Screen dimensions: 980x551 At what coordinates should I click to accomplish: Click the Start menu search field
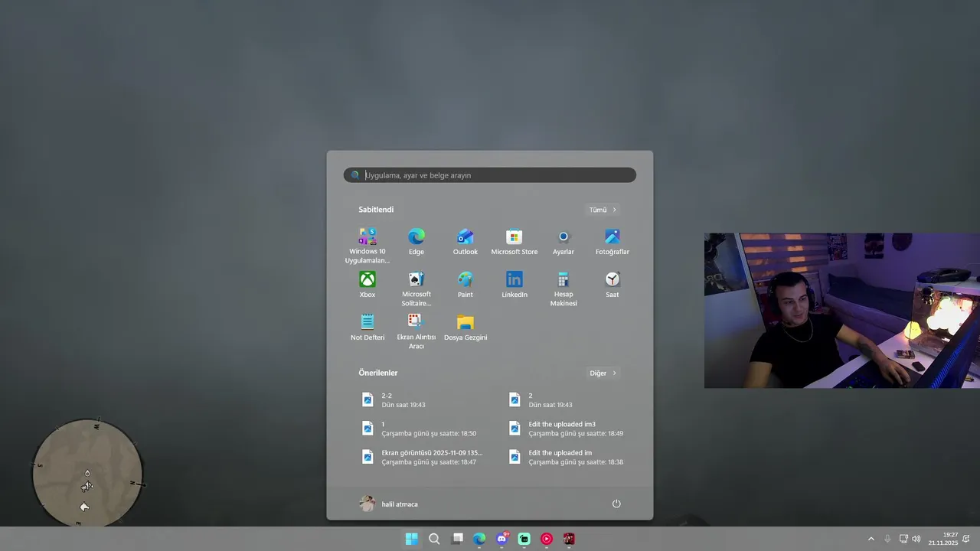(x=490, y=175)
